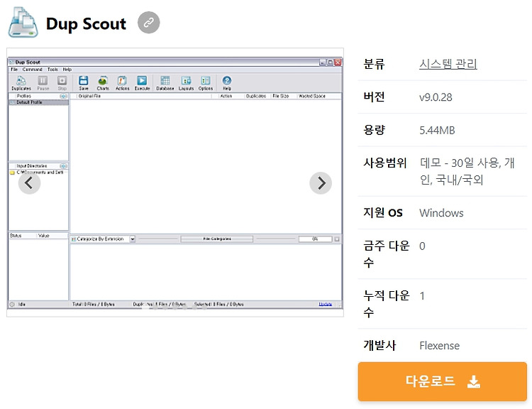This screenshot has height=409, width=532.
Task: Click Database toolbar icon in screenshot
Action: click(165, 83)
